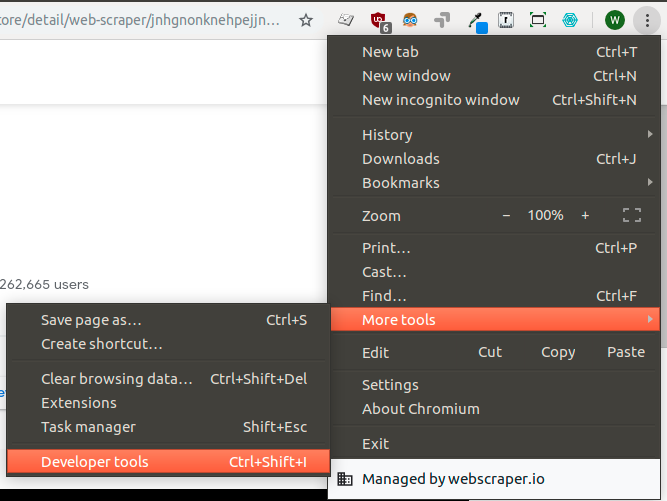Close the Chromium three-dot menu button
Image resolution: width=667 pixels, height=501 pixels.
point(647,20)
